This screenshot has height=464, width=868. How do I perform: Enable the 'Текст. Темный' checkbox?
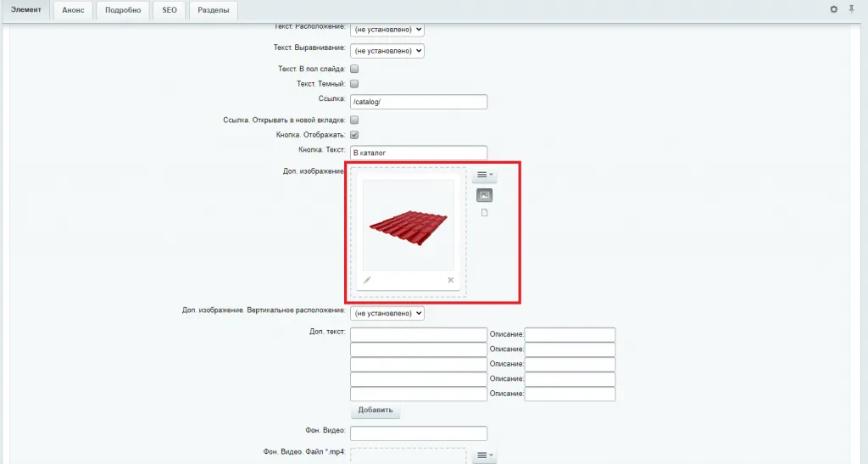click(355, 84)
